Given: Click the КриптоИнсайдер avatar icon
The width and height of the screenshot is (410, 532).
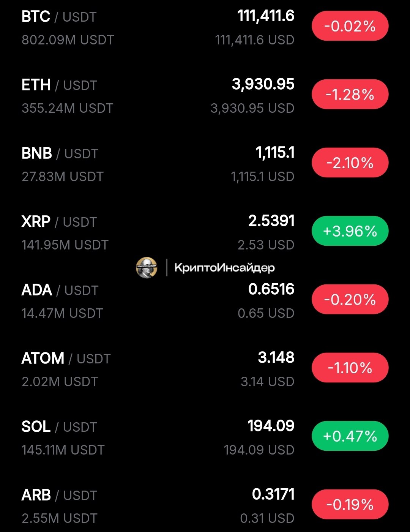Looking at the screenshot, I should click(147, 268).
